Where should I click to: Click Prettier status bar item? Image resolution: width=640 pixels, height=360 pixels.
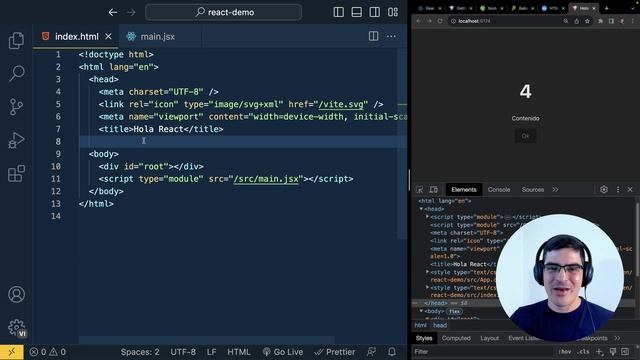[x=335, y=352]
